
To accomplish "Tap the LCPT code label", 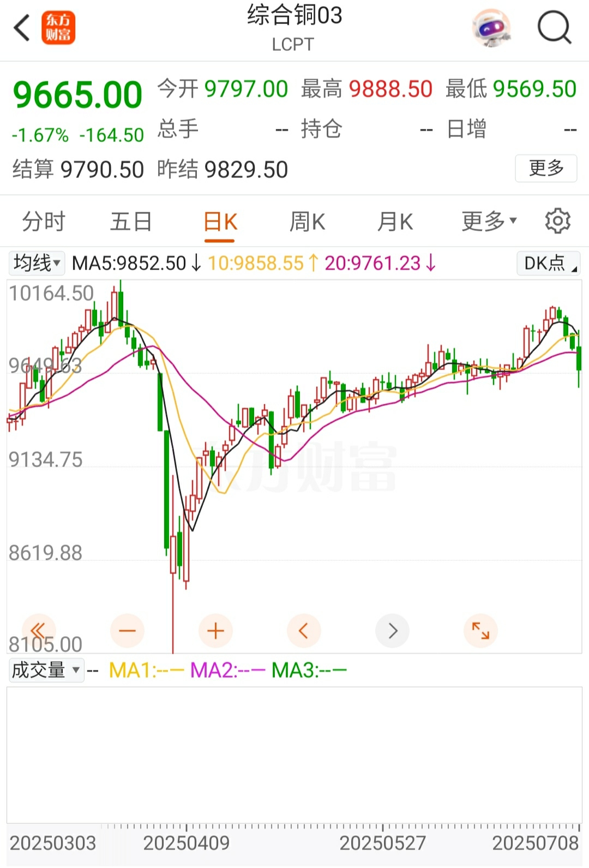I will point(293,45).
